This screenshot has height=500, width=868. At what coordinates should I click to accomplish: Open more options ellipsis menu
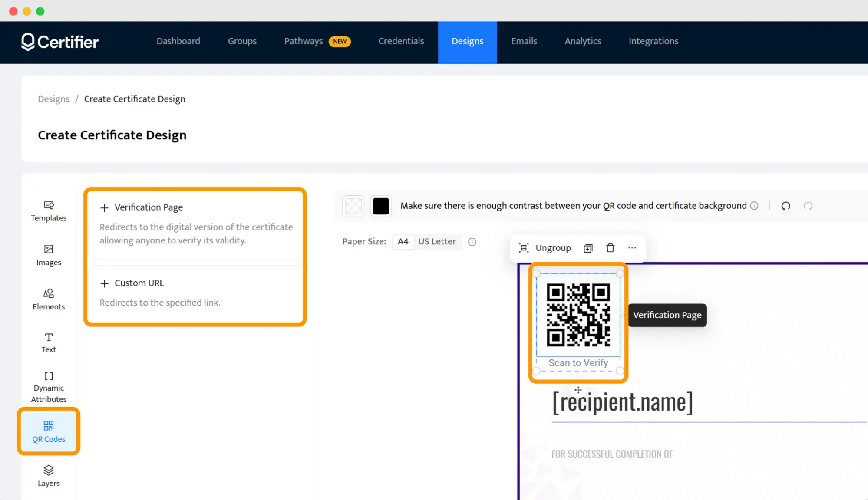point(632,248)
